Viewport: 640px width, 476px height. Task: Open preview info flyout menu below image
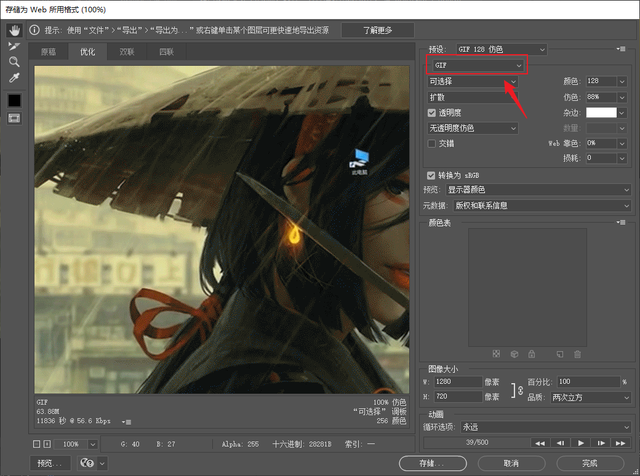tap(127, 422)
